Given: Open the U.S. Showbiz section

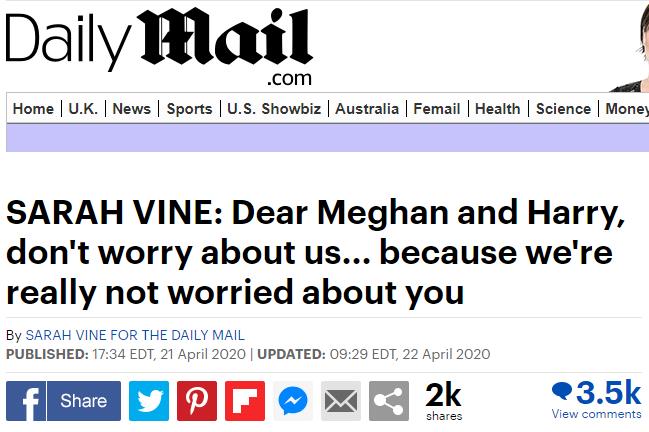Looking at the screenshot, I should pyautogui.click(x=274, y=109).
